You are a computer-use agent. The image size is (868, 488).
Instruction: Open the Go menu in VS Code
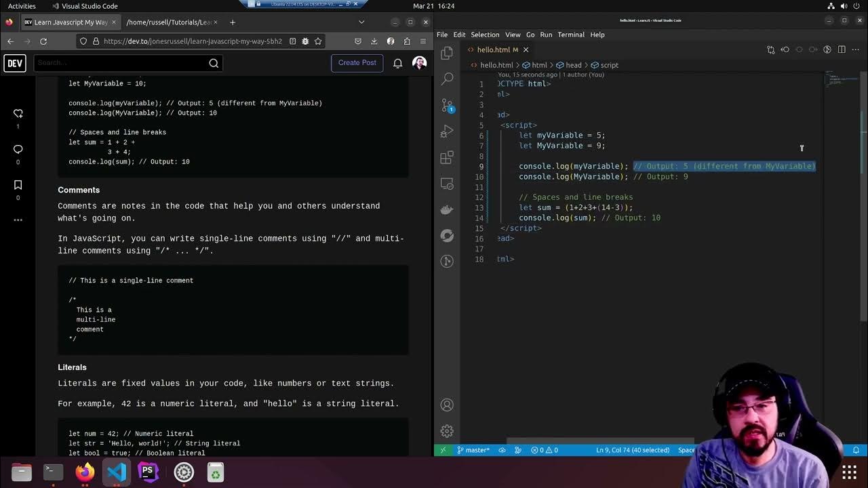530,35
